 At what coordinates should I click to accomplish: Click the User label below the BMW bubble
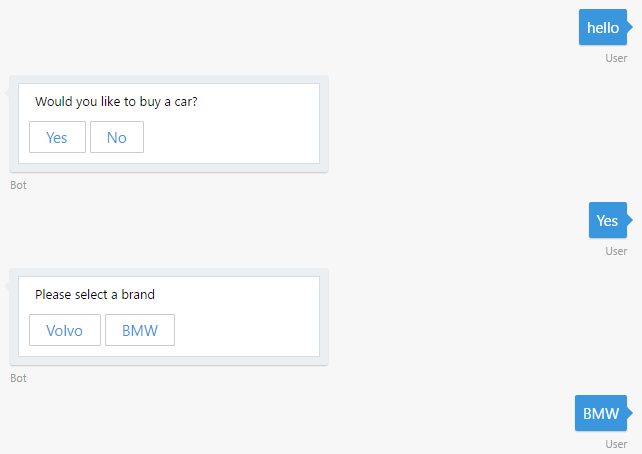click(616, 444)
